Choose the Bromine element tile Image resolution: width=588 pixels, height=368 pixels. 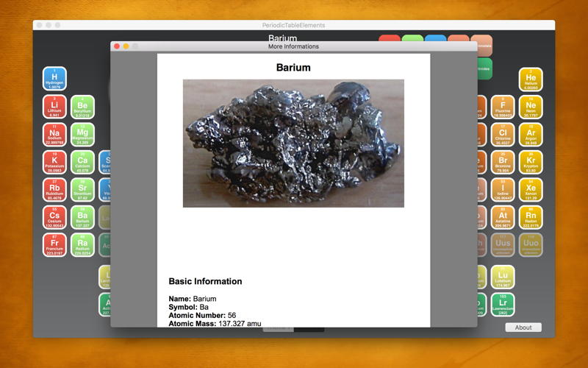[503, 162]
